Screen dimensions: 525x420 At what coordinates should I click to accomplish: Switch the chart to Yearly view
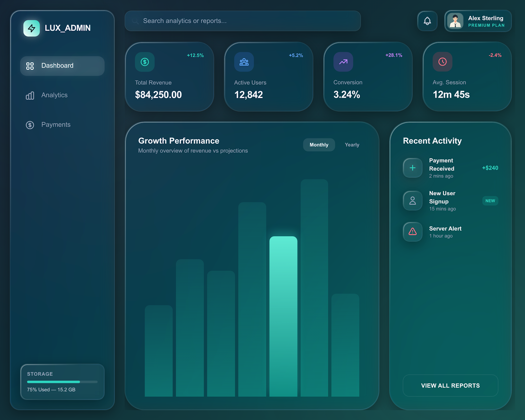[x=352, y=145]
